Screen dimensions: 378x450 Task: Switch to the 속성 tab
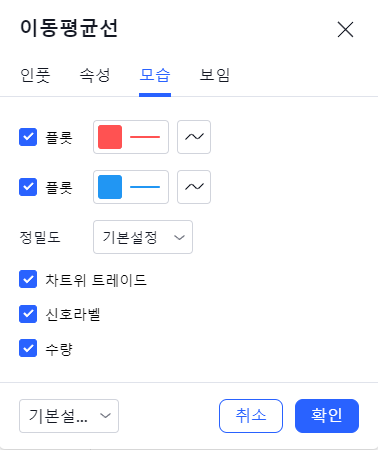95,75
